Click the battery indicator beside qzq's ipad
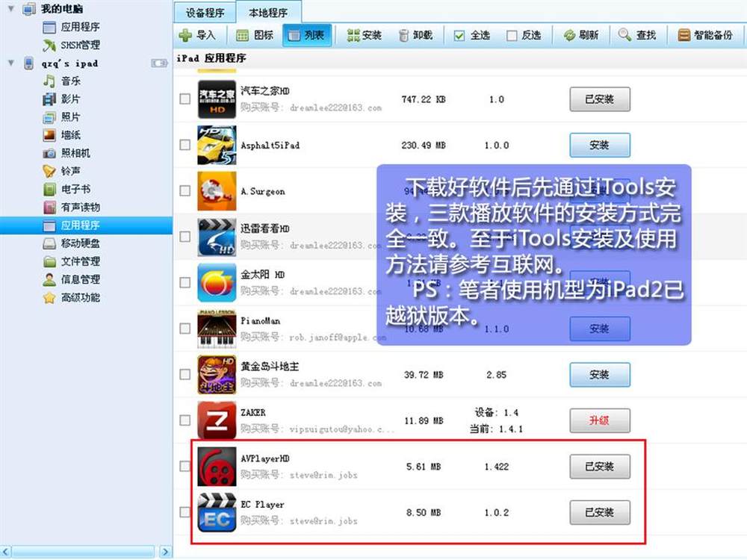This screenshot has height=560, width=747. (159, 63)
